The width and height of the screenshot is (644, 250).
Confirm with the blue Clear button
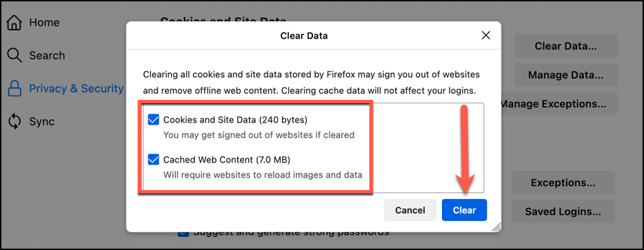pos(464,210)
